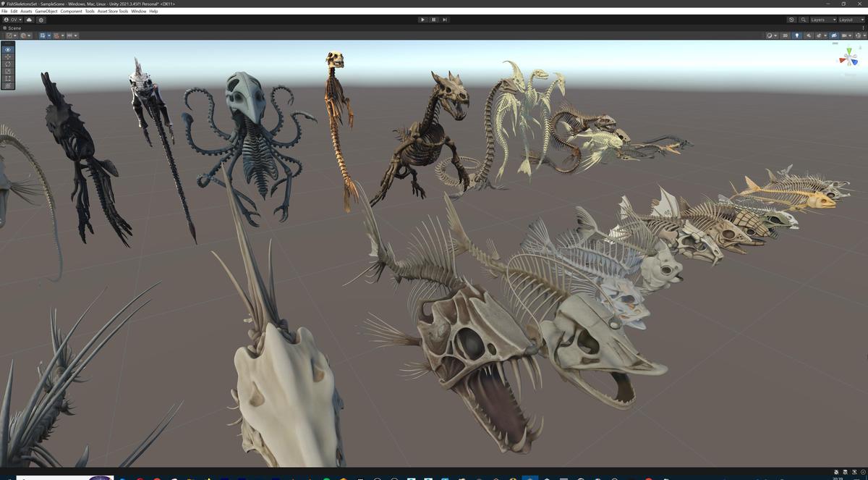Open the Unity search window

point(804,20)
